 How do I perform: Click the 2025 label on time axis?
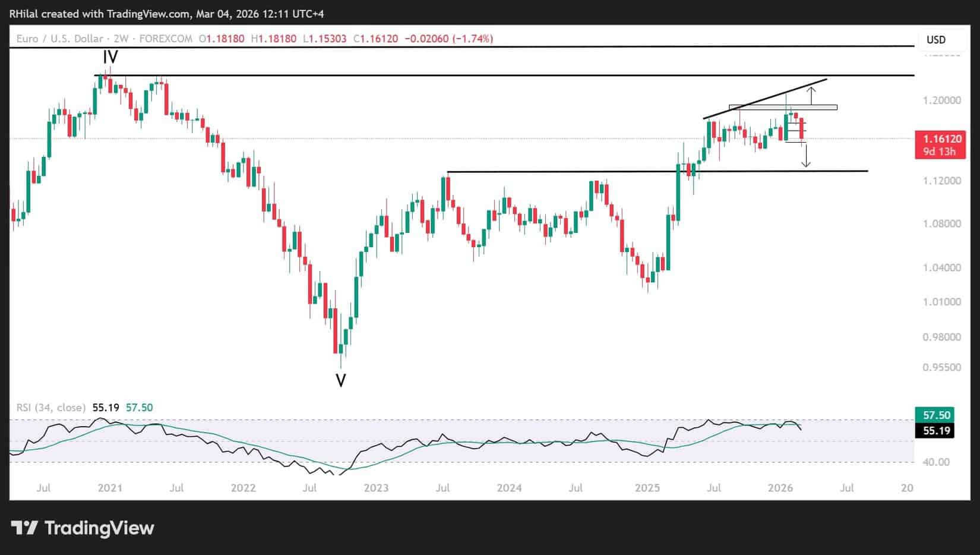[x=647, y=488]
